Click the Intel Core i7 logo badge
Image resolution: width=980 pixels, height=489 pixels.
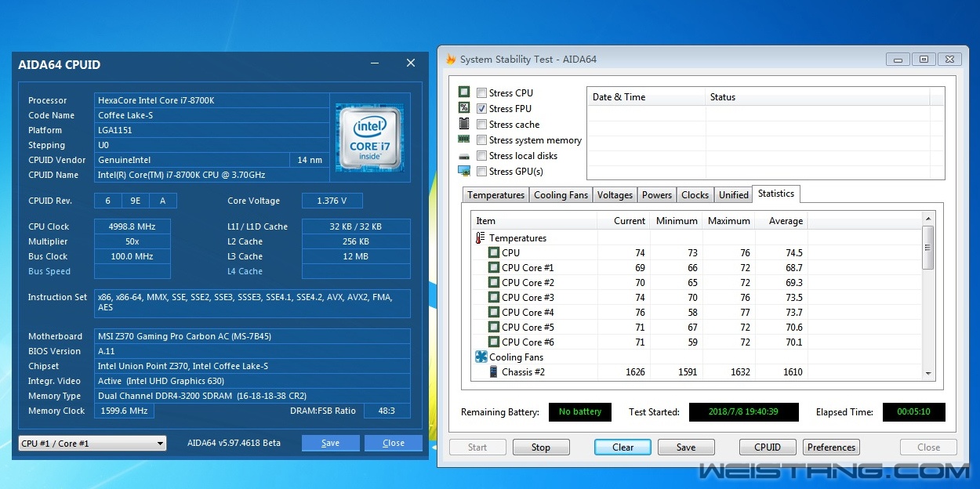click(x=369, y=136)
